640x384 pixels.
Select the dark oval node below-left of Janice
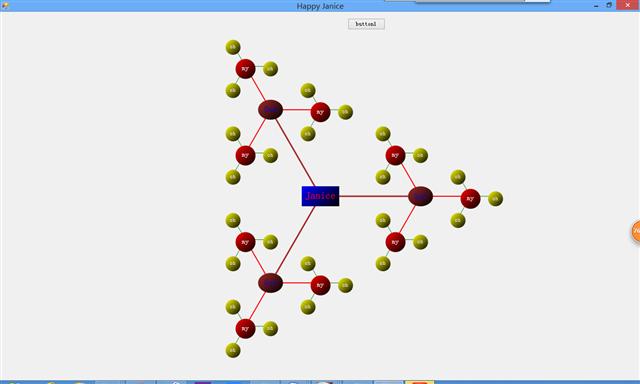coord(271,282)
